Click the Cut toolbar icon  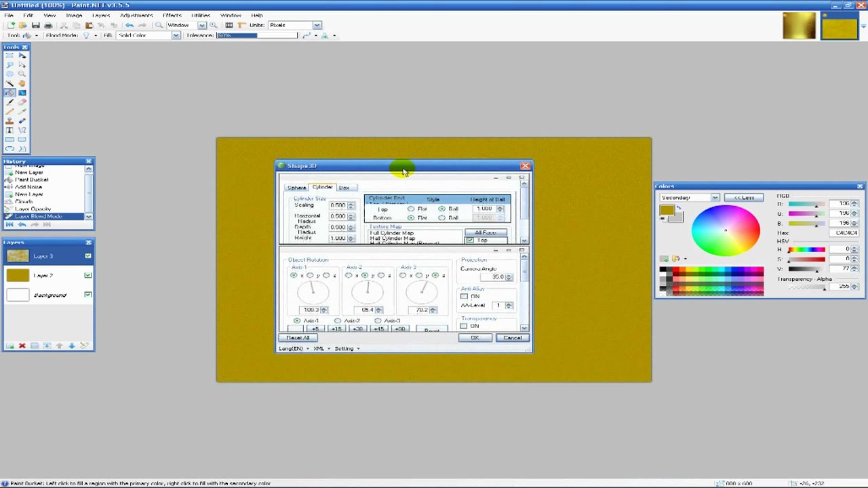[64, 25]
